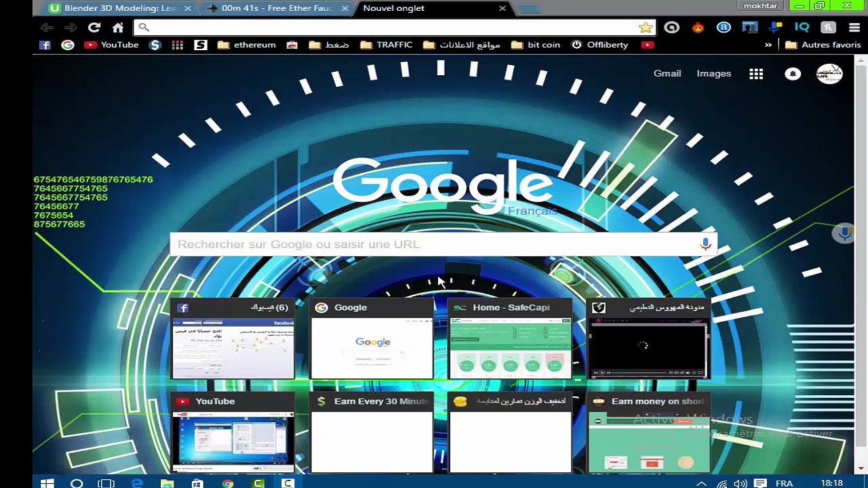Open the FRA keyboard language indicator

tap(785, 483)
